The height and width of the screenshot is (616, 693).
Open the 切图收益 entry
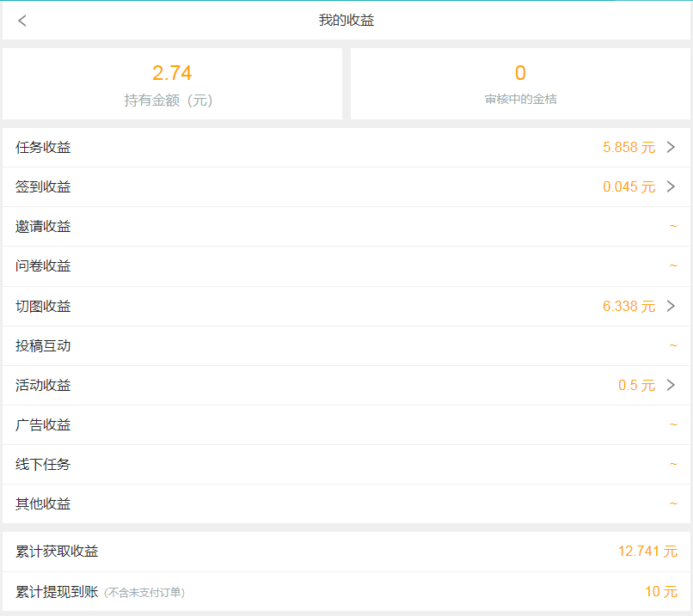[346, 307]
